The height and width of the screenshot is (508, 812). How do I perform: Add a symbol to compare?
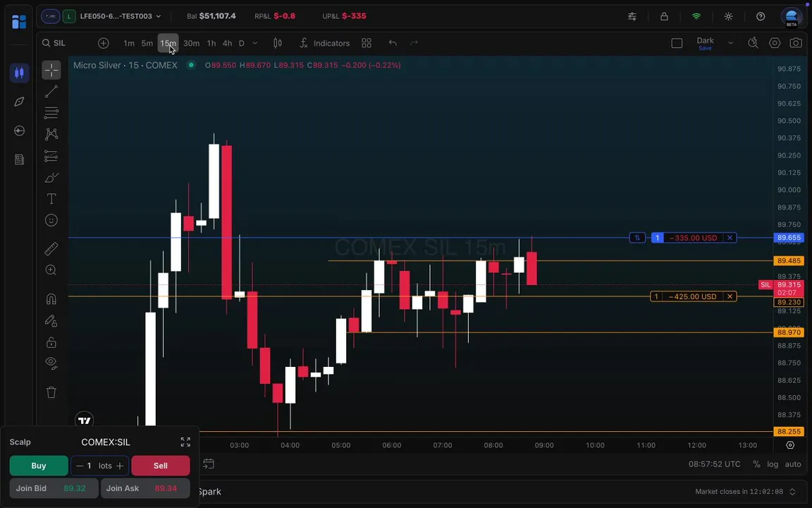pos(104,43)
